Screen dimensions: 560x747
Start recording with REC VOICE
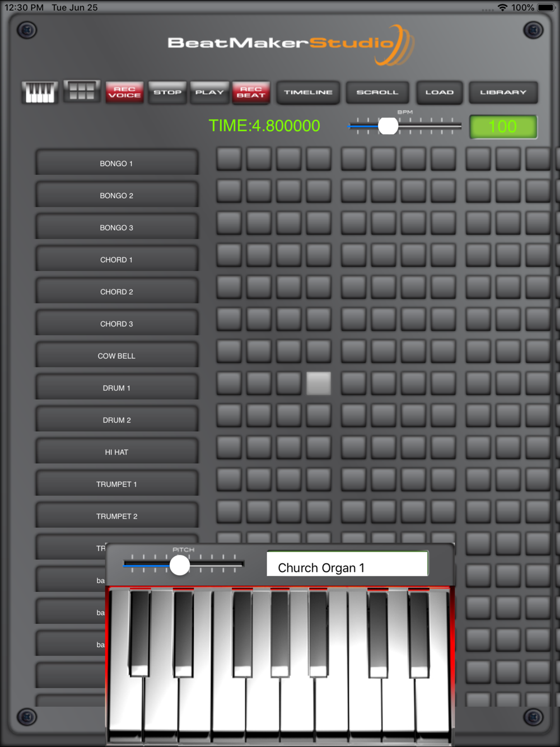pyautogui.click(x=124, y=92)
